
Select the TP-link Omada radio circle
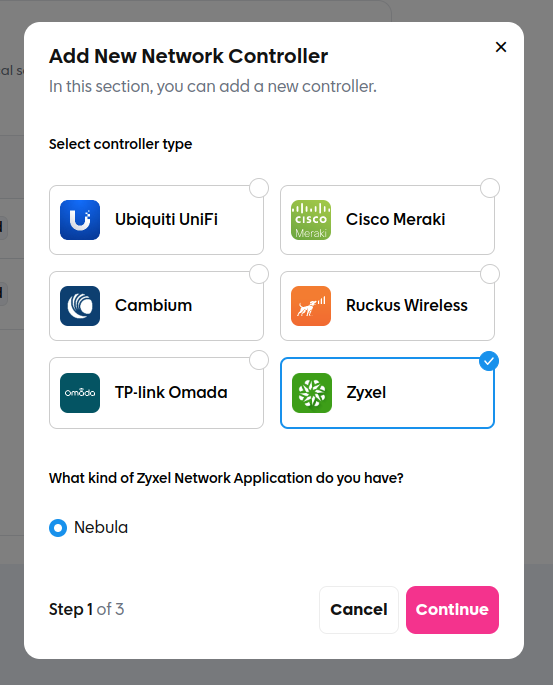pos(259,360)
